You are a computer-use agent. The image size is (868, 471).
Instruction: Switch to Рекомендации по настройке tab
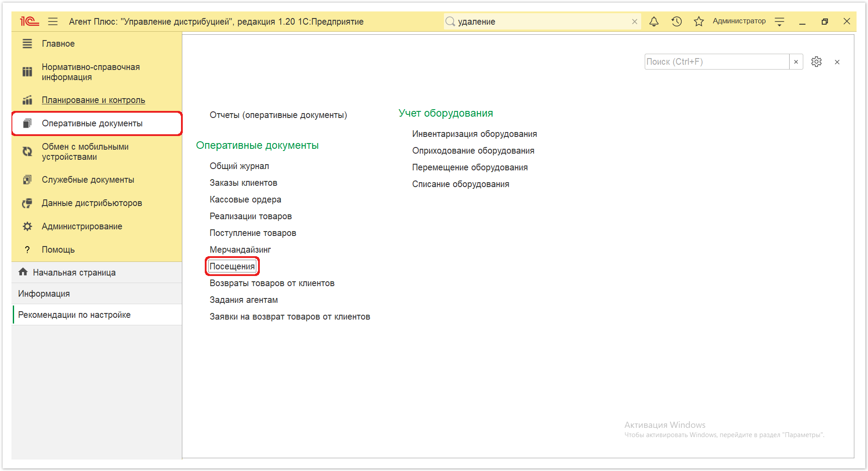[97, 315]
